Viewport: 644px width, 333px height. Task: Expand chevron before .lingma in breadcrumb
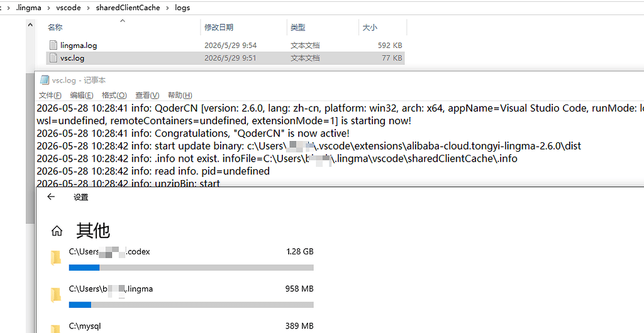[9, 8]
